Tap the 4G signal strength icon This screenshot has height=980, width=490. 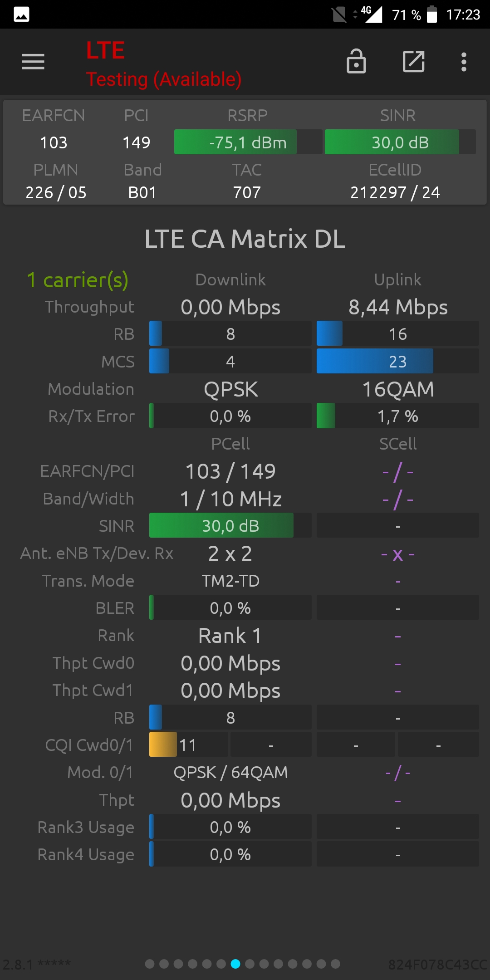371,14
